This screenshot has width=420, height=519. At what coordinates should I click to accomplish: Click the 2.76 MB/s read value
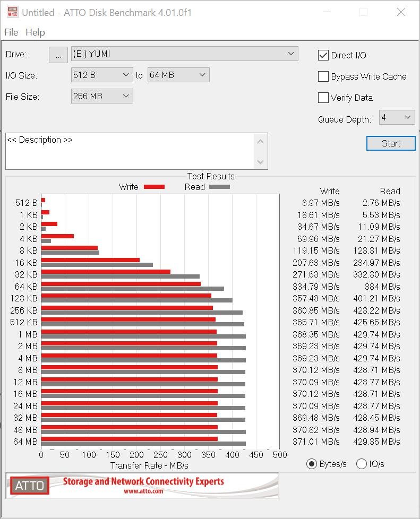pyautogui.click(x=381, y=203)
